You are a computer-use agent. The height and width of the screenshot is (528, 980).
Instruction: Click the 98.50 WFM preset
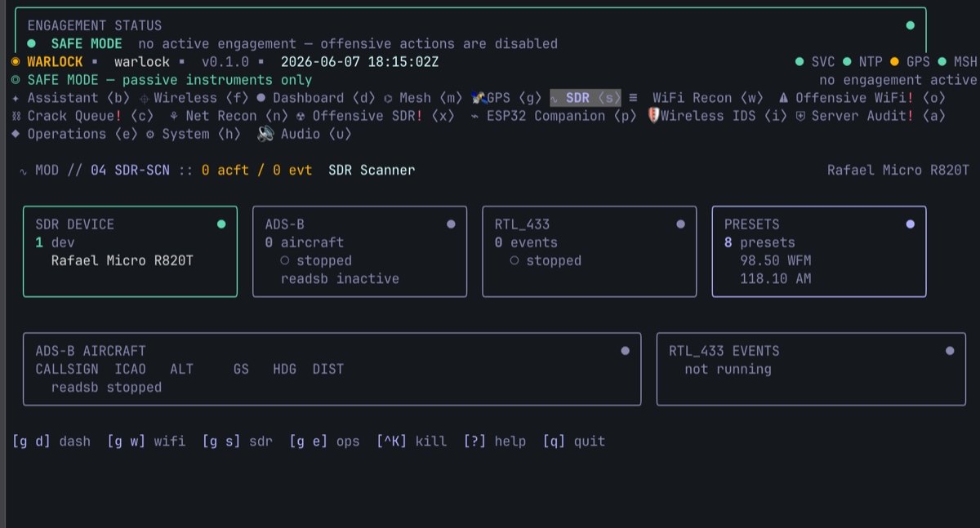pyautogui.click(x=776, y=261)
